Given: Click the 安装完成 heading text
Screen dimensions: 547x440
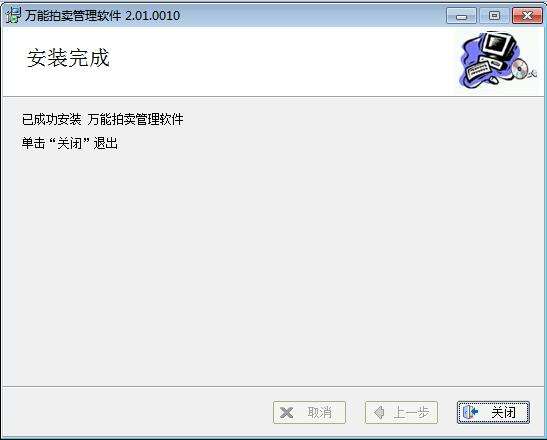Looking at the screenshot, I should 68,58.
